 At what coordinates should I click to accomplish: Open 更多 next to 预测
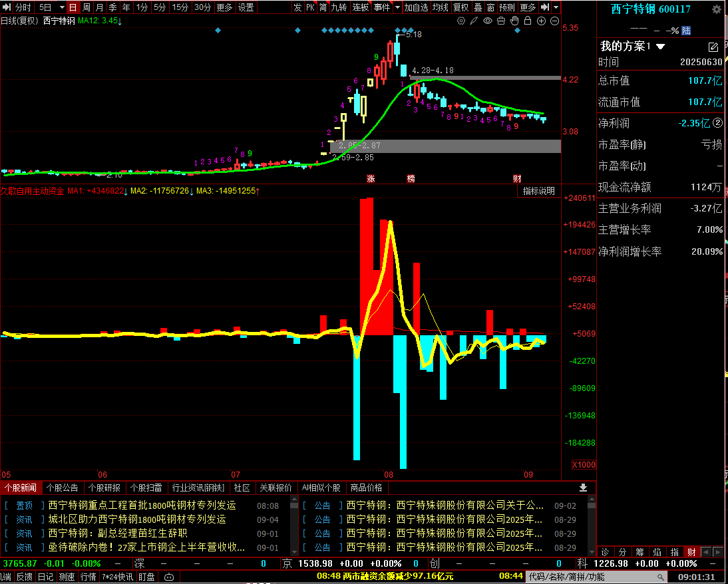pyautogui.click(x=528, y=7)
